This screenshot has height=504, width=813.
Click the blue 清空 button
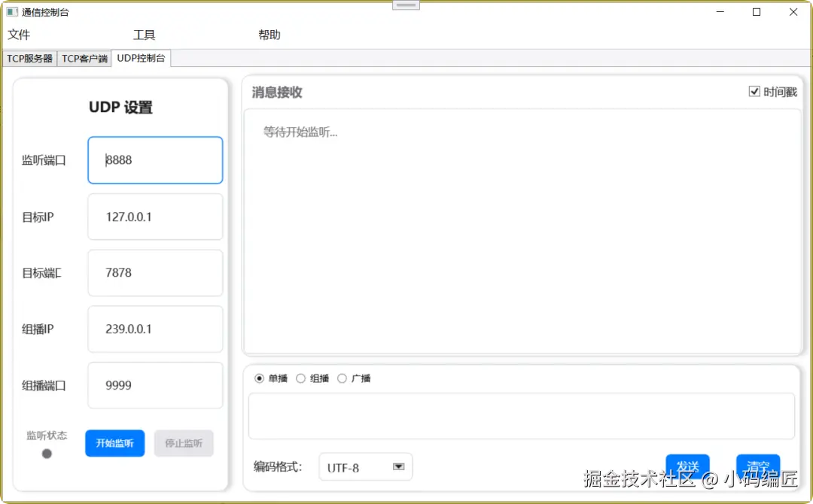[758, 466]
